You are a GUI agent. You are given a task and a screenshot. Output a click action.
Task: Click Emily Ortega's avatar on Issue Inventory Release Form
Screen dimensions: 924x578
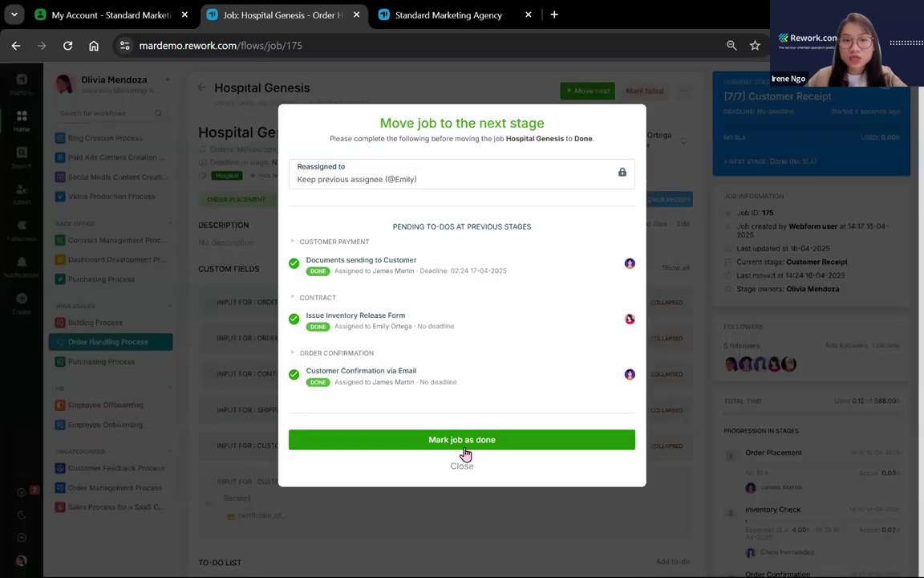(630, 319)
